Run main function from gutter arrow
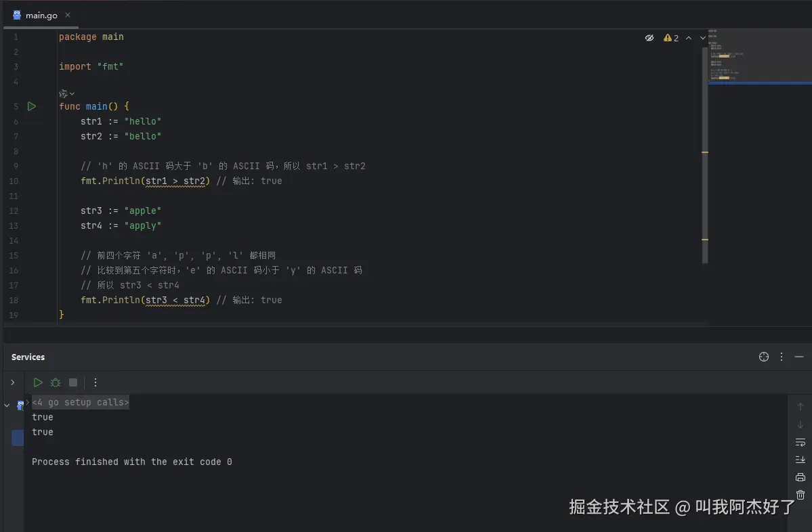This screenshot has width=812, height=532. click(31, 106)
